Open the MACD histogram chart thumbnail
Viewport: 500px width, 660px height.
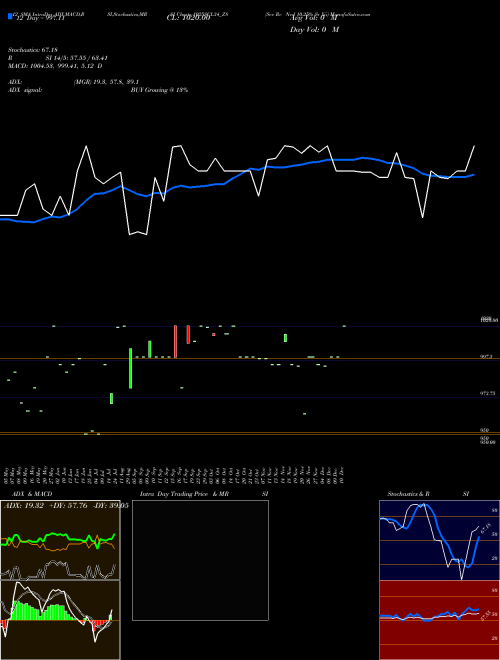click(x=60, y=620)
